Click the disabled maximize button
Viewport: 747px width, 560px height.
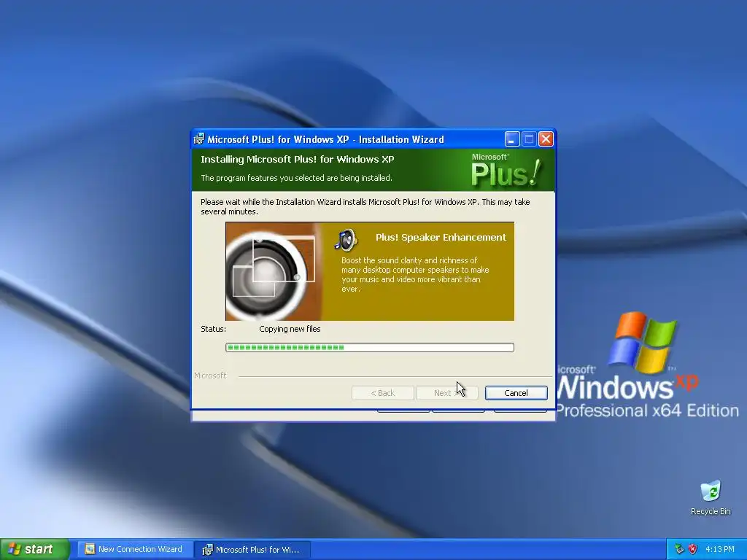529,139
